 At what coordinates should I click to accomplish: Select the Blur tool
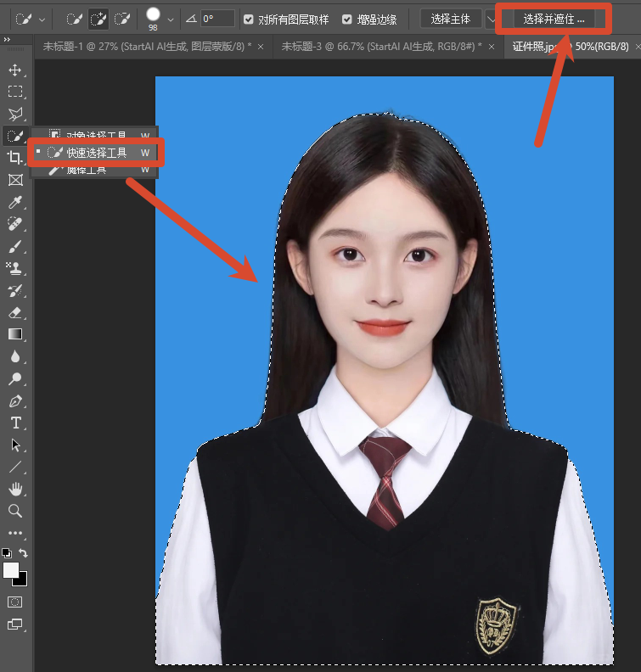(x=15, y=356)
